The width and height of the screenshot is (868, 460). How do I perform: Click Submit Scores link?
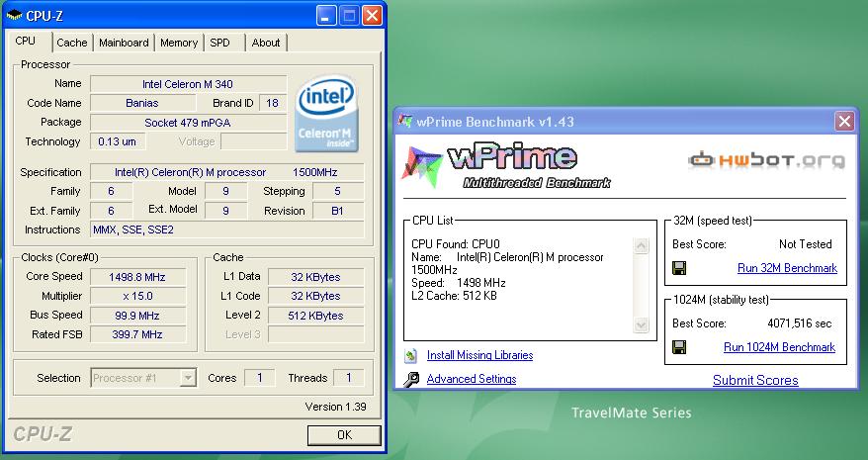tap(755, 380)
